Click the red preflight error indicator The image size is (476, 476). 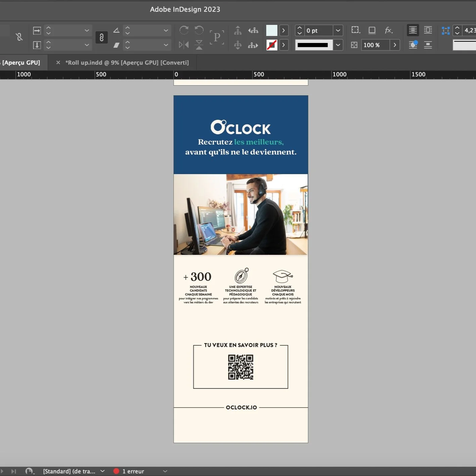[x=116, y=471]
